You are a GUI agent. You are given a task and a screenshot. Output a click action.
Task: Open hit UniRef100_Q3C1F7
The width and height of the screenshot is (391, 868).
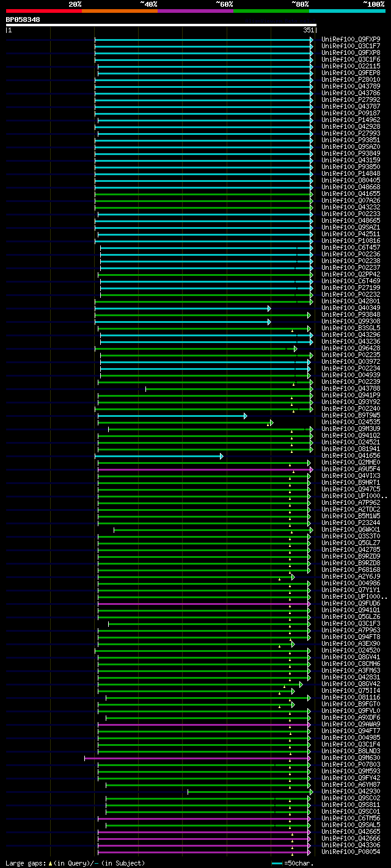click(x=351, y=46)
